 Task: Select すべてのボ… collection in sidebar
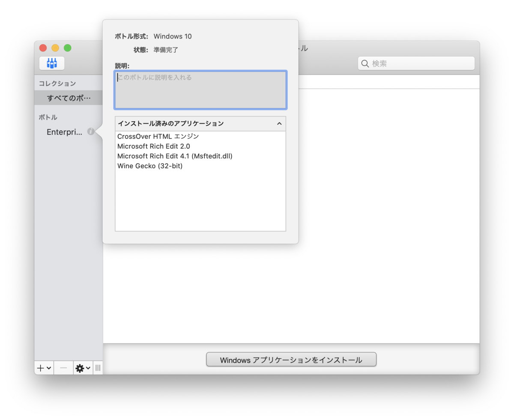point(69,98)
